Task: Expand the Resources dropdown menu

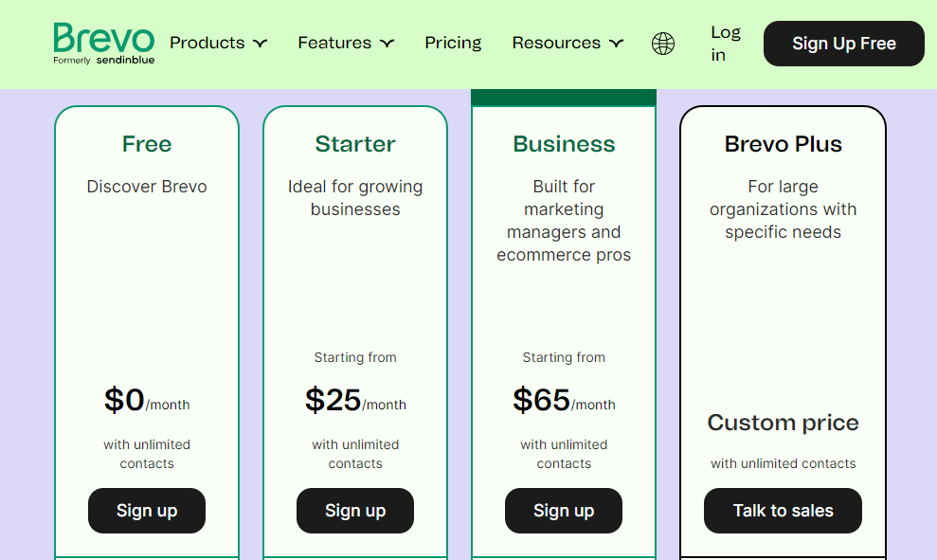Action: pos(568,43)
